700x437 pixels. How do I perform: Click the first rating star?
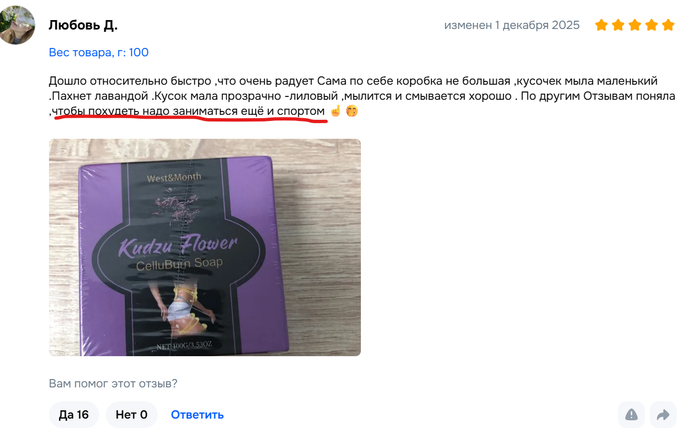tap(601, 25)
